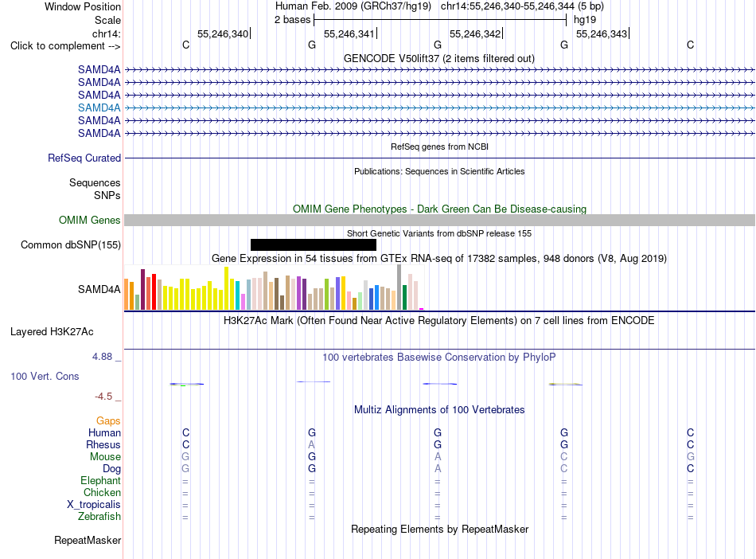This screenshot has height=559, width=756.
Task: Open 'Multiz Alignments of 100 Vertebrates' title
Action: pyautogui.click(x=439, y=410)
